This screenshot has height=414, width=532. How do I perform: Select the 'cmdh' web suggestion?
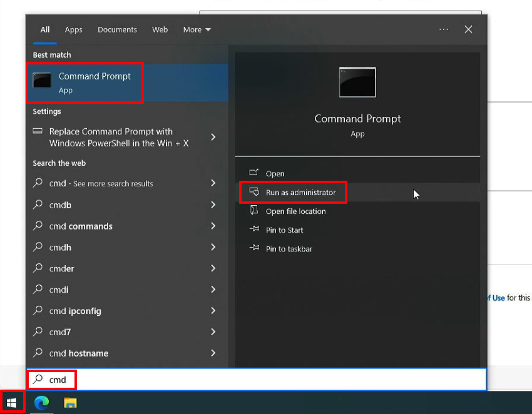pyautogui.click(x=127, y=248)
